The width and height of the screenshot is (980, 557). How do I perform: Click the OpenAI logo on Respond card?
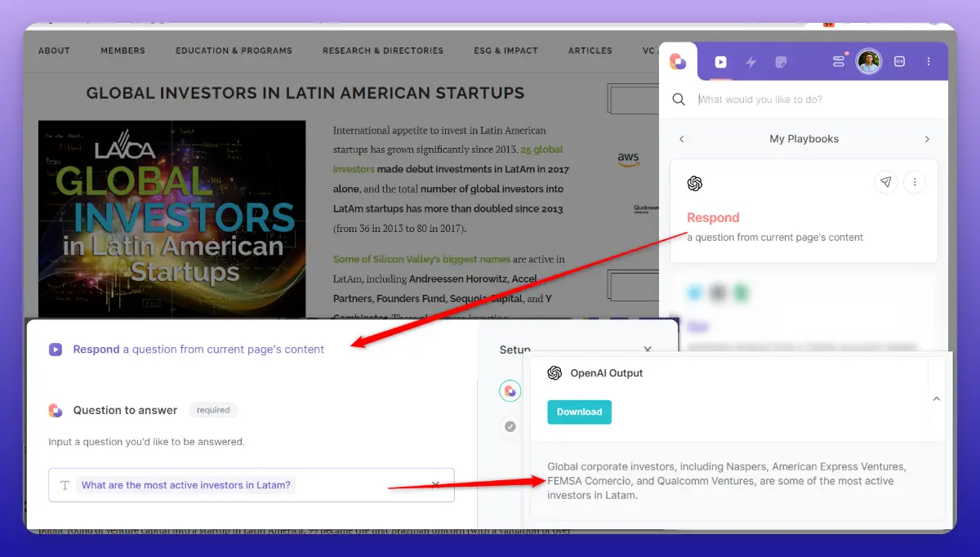[695, 183]
